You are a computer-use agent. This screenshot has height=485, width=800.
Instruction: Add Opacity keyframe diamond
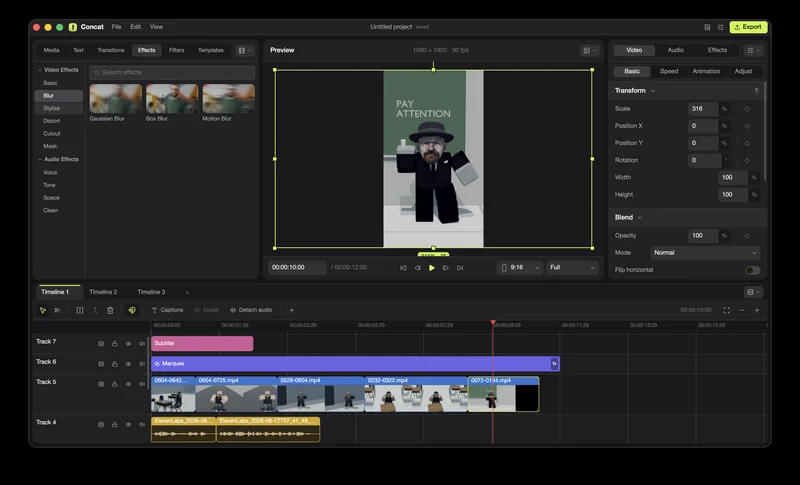[747, 236]
